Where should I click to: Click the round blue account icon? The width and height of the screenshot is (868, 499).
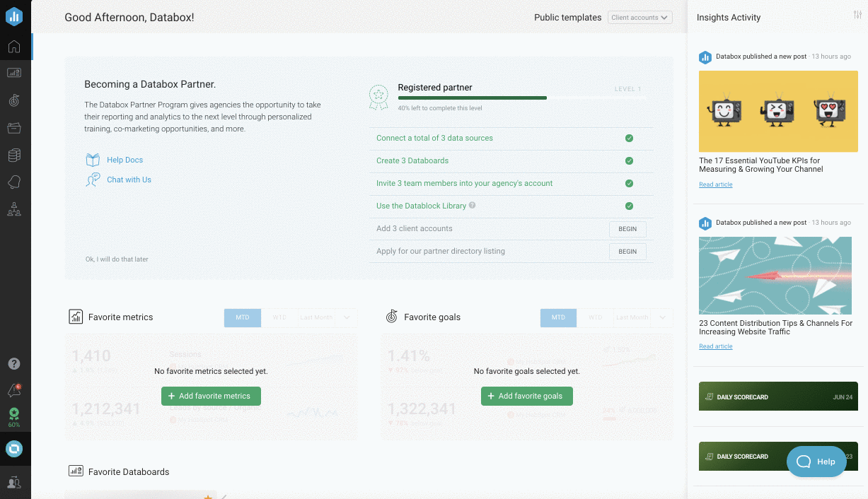pos(14,448)
